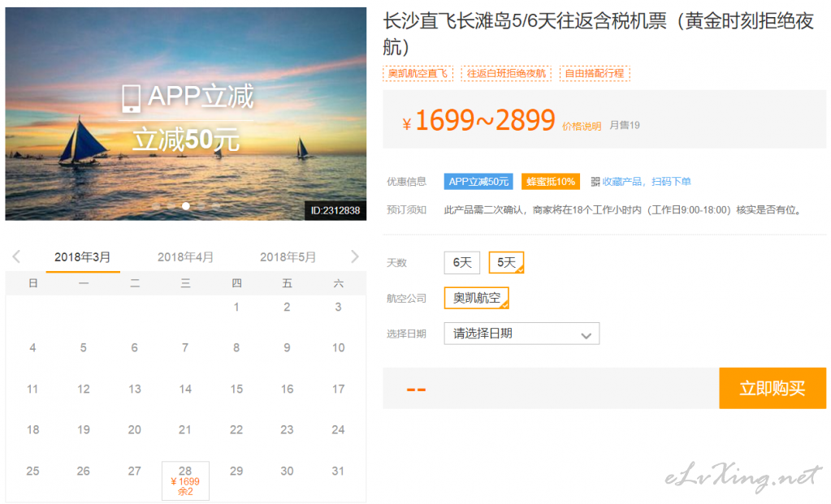831x504 pixels.
Task: Click calendar date 25
Action: [x=32, y=471]
